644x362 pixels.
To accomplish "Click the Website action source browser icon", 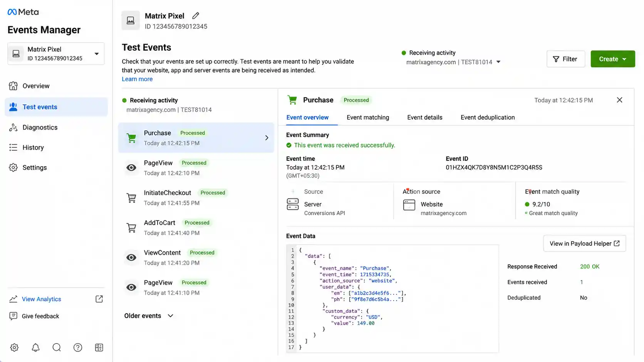I will [x=409, y=205].
